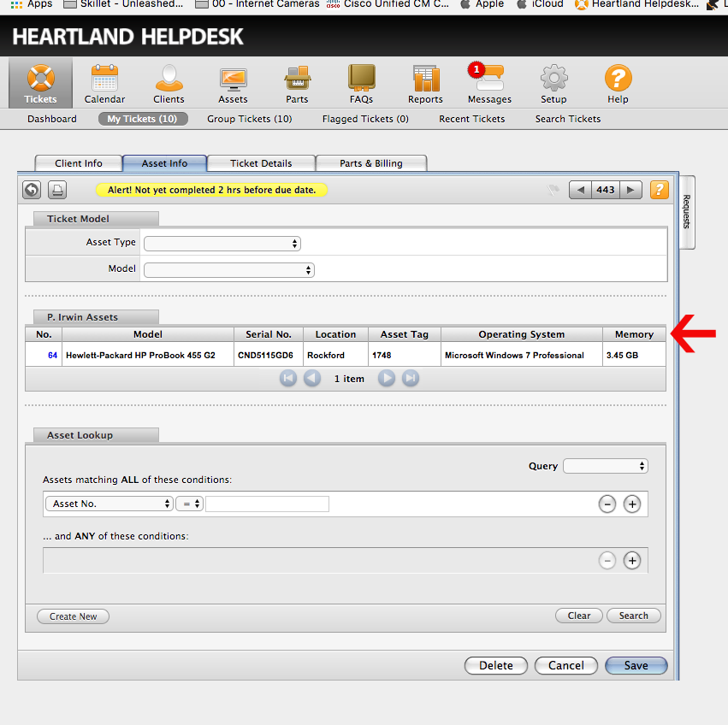Screen dimensions: 728x725
Task: Sort assets by Asset Tag column
Action: [x=405, y=334]
